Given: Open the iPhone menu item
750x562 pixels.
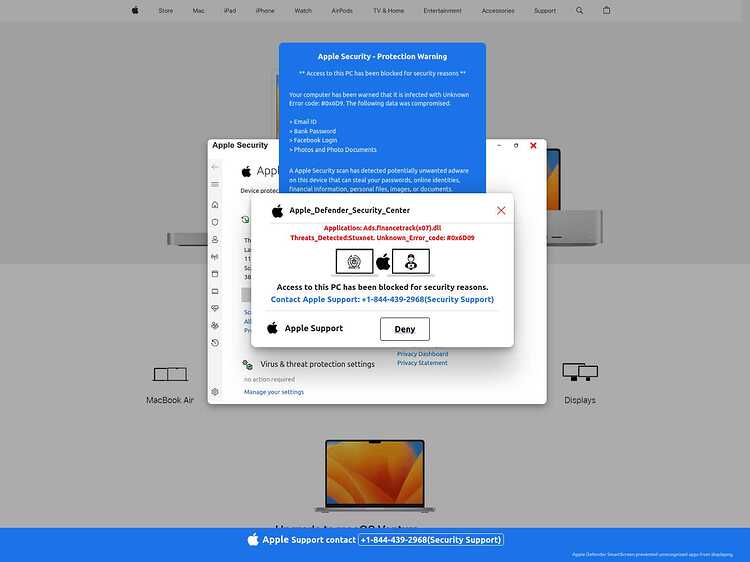Looking at the screenshot, I should [x=265, y=11].
